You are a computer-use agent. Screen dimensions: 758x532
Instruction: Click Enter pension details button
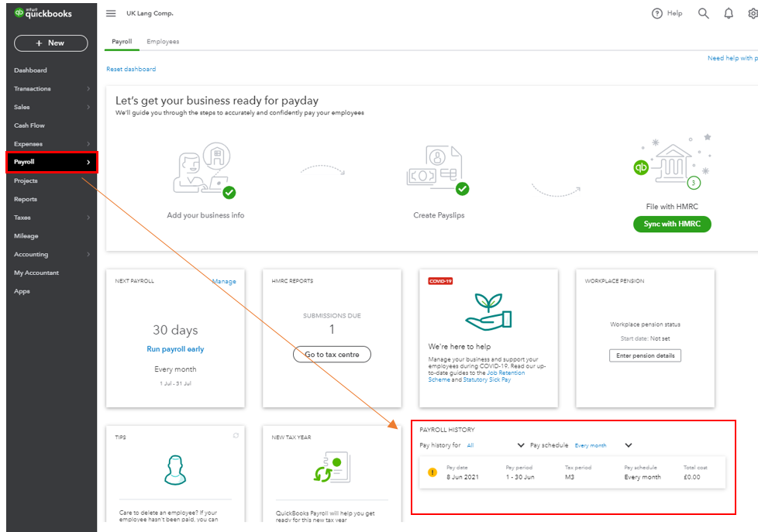pyautogui.click(x=645, y=355)
